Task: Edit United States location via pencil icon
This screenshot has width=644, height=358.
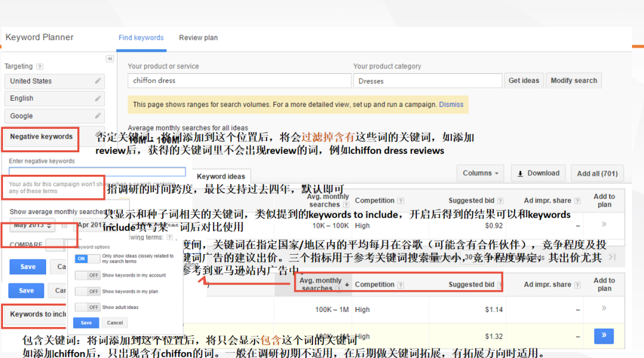Action: pyautogui.click(x=98, y=81)
